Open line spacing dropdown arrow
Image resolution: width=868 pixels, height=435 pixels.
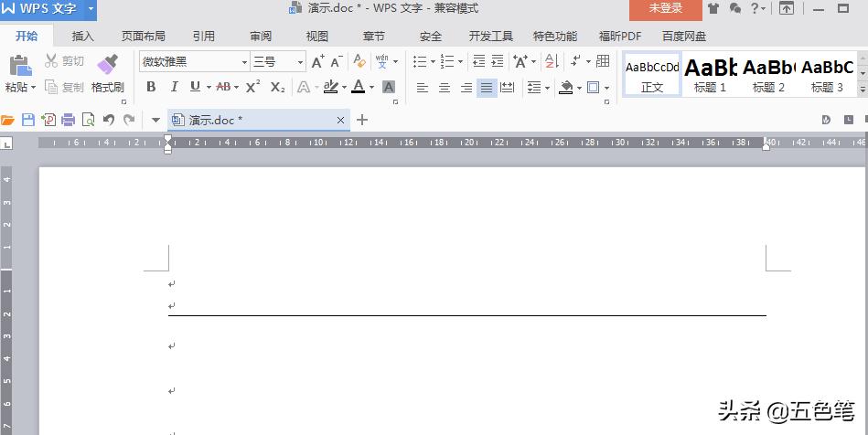click(547, 88)
